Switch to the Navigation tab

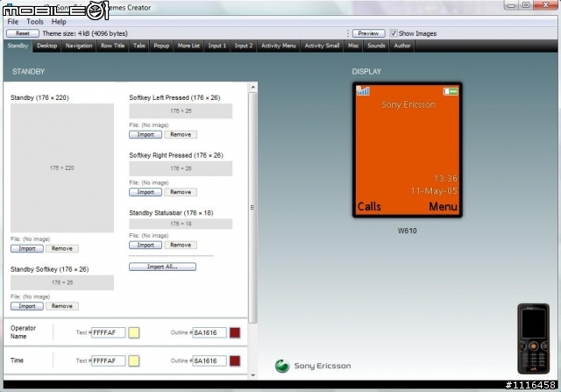[79, 46]
